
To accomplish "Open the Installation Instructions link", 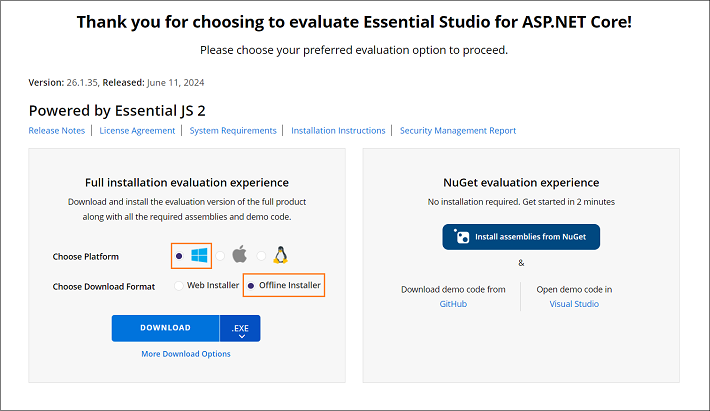I will click(338, 131).
